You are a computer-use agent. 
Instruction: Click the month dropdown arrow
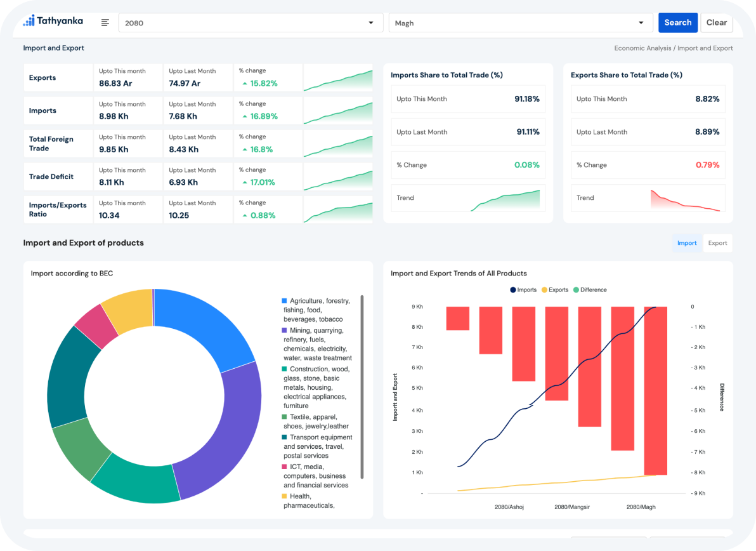[x=641, y=23]
